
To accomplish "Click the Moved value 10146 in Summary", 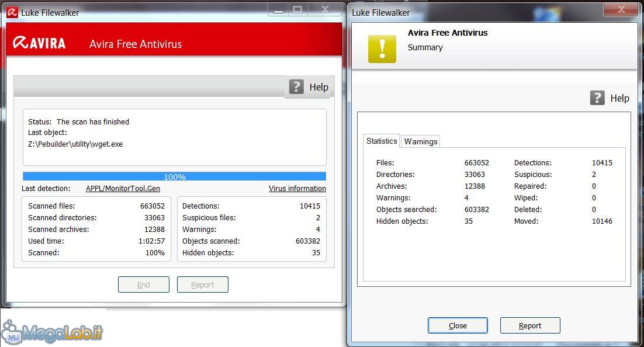I will click(602, 221).
